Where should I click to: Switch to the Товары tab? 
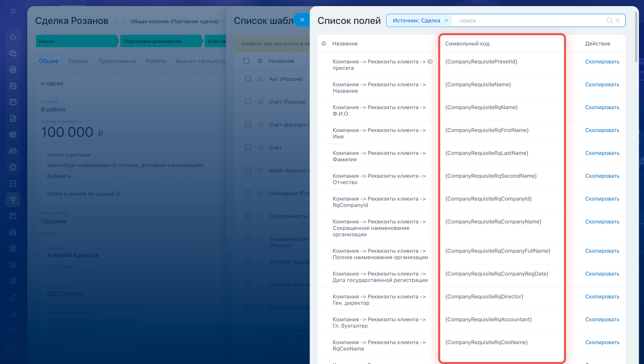(x=78, y=61)
